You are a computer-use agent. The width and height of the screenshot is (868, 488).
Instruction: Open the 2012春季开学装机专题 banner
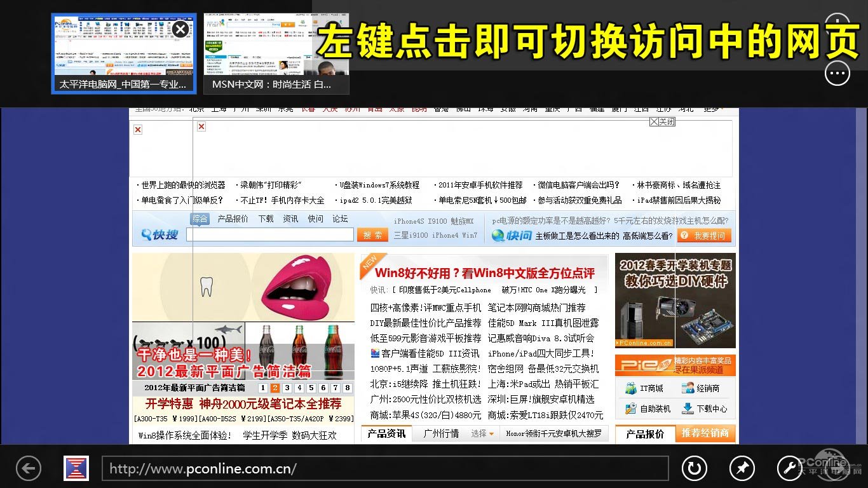click(x=675, y=301)
